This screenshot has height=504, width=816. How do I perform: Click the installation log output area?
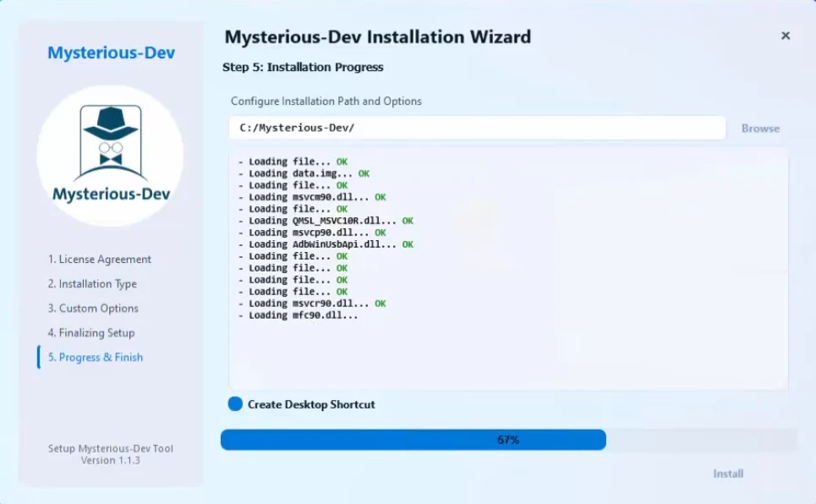[x=507, y=271]
